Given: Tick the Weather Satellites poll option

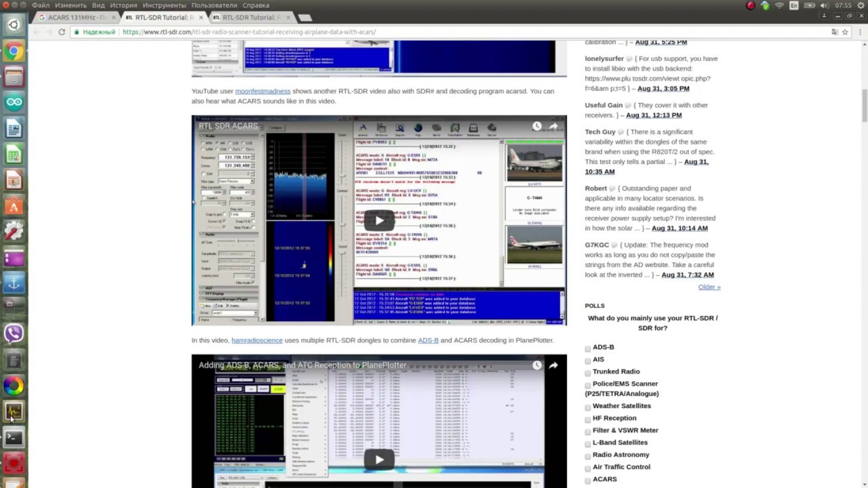Looking at the screenshot, I should (x=588, y=407).
